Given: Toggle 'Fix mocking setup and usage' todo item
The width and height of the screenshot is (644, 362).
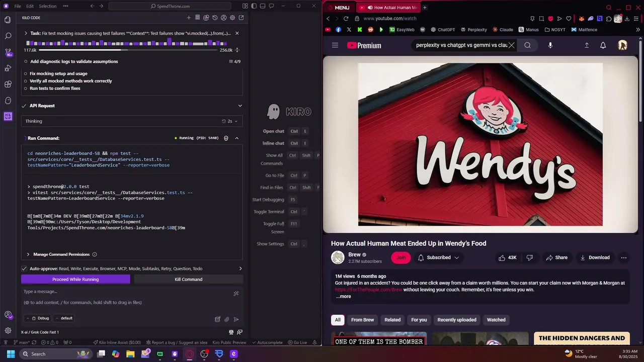Looking at the screenshot, I should click(26, 73).
